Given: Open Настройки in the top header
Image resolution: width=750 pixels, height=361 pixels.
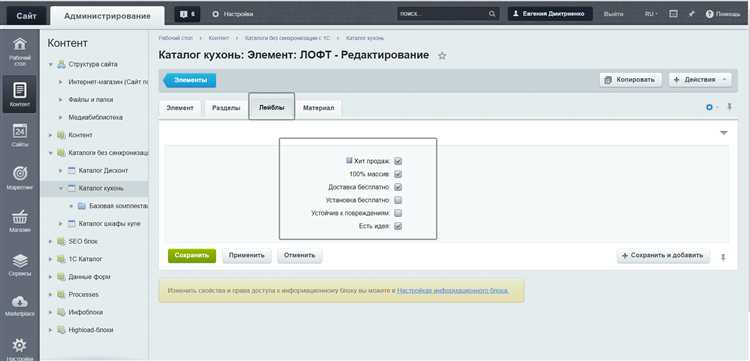Looking at the screenshot, I should 232,14.
